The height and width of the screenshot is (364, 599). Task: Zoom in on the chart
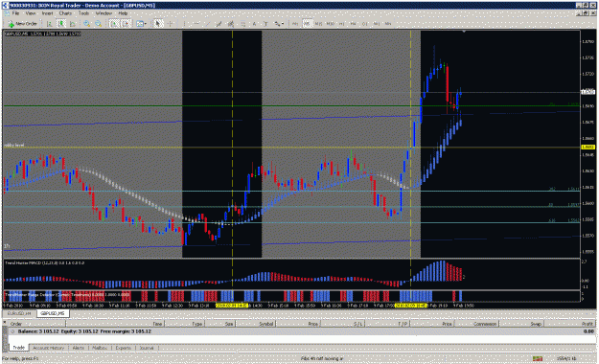click(x=86, y=24)
